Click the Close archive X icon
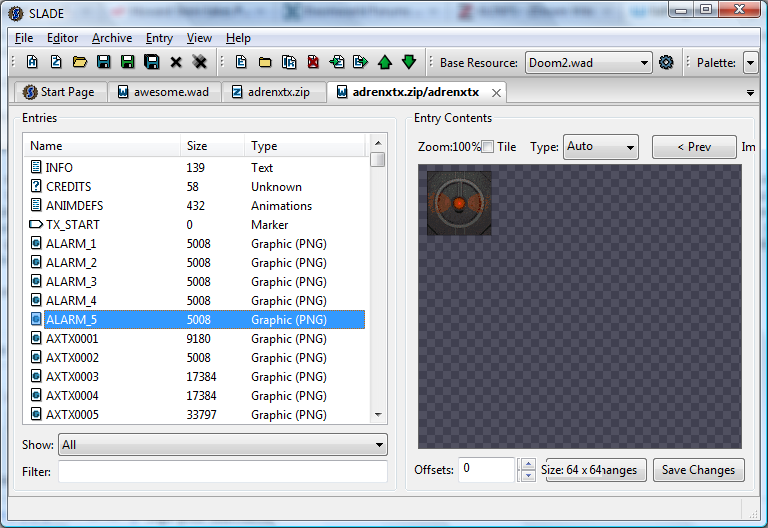Viewport: 768px width, 528px height. pos(176,63)
